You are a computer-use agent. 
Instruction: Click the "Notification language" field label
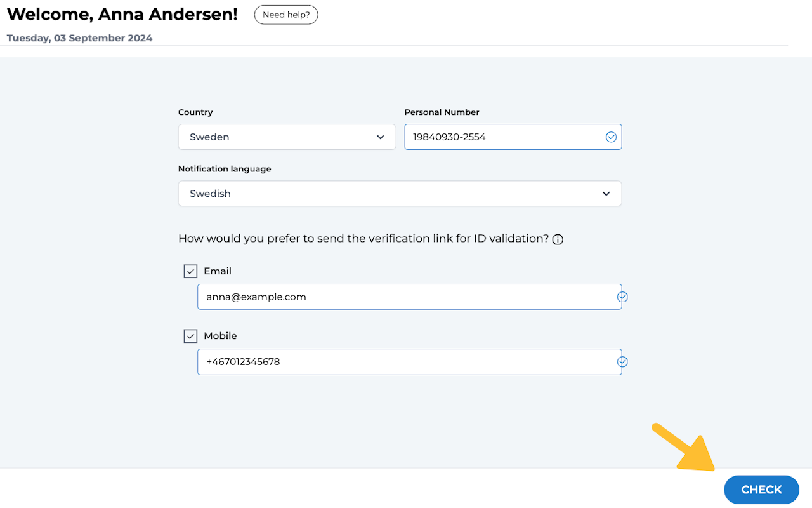tap(225, 169)
